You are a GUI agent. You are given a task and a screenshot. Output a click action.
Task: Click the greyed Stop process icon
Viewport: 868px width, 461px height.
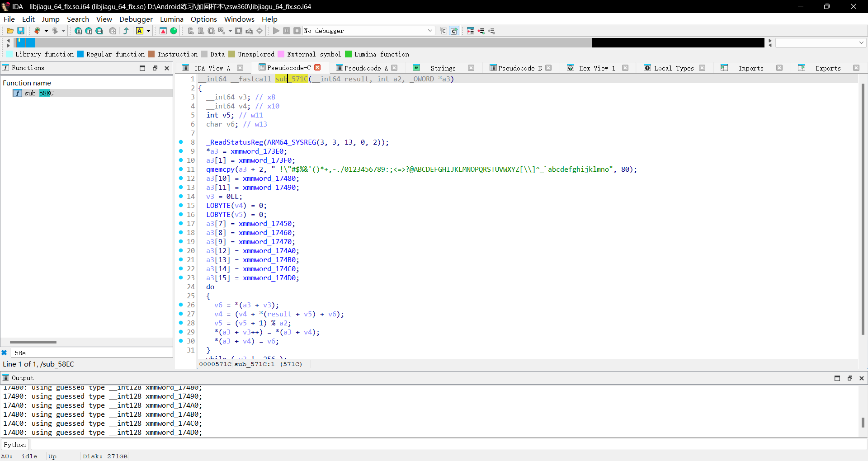[x=297, y=31]
